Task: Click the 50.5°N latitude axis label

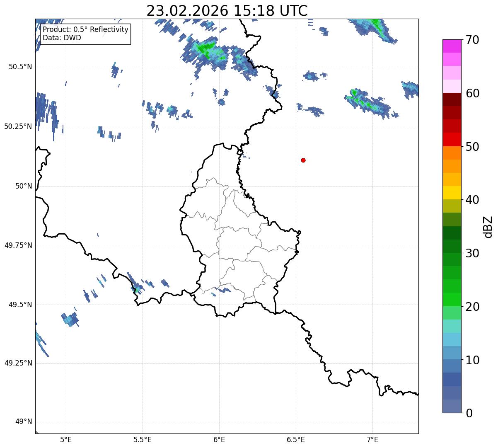Action: (20, 67)
